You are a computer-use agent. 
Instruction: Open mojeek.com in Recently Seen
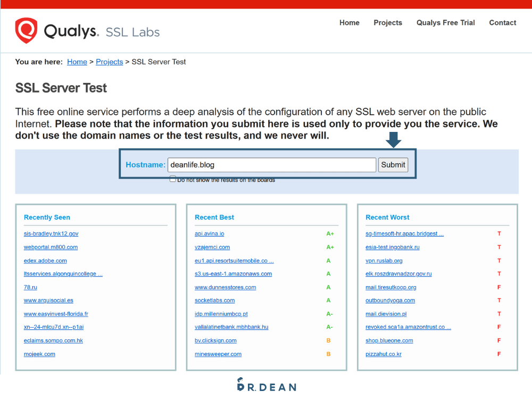[x=39, y=354]
